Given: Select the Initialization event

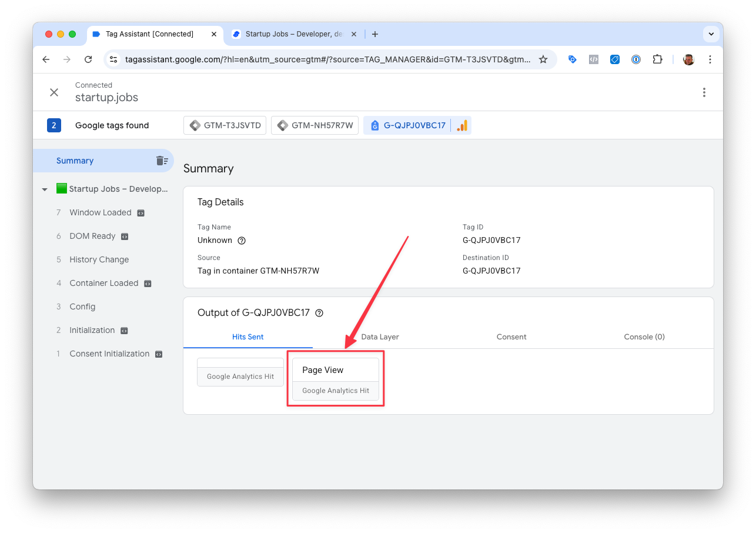Looking at the screenshot, I should point(92,330).
